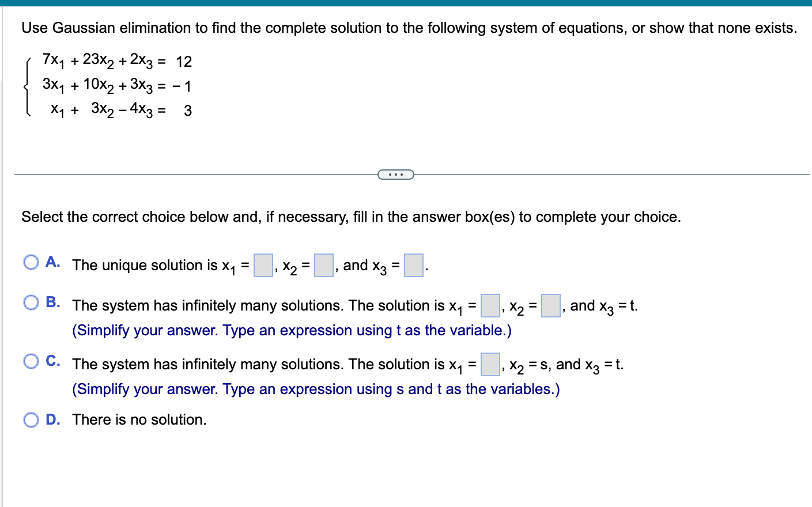Click the letter label A
Viewport: 812px width, 507px height.
point(53,262)
